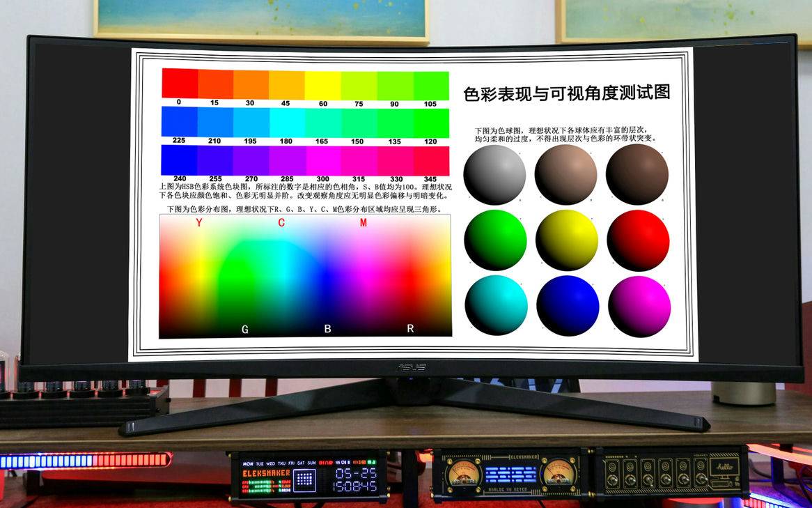Click the magenta sphere
Image resolution: width=812 pixels, height=508 pixels.
coord(639,307)
